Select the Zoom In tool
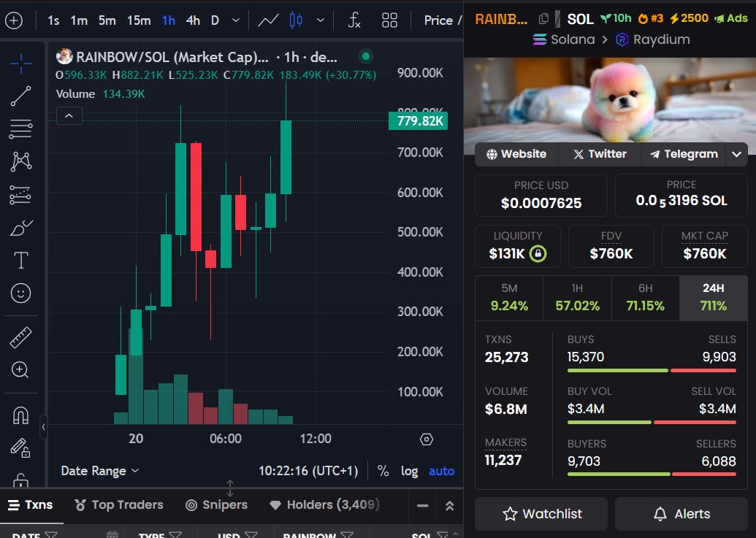The height and width of the screenshot is (538, 756). [20, 369]
